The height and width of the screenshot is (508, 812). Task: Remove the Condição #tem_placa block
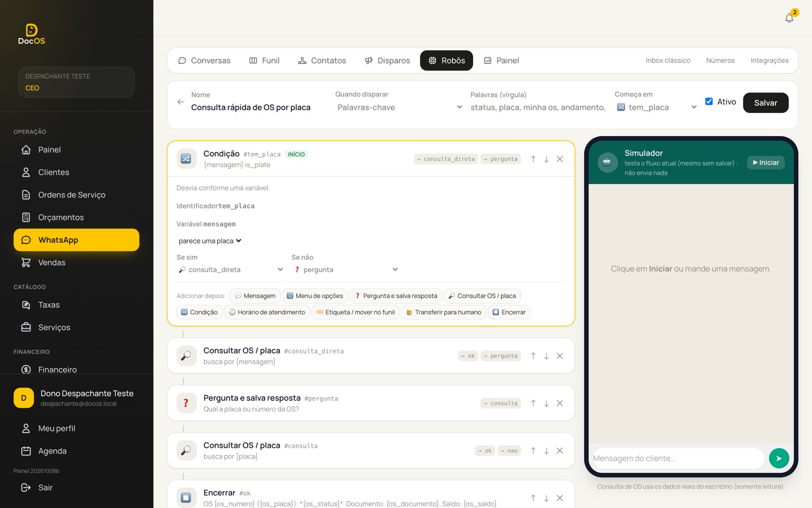(x=560, y=159)
